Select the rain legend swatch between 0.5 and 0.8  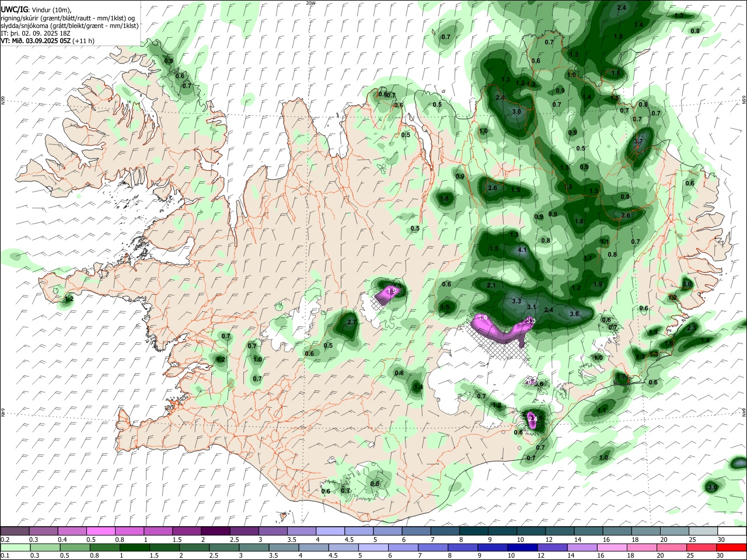pos(75,548)
